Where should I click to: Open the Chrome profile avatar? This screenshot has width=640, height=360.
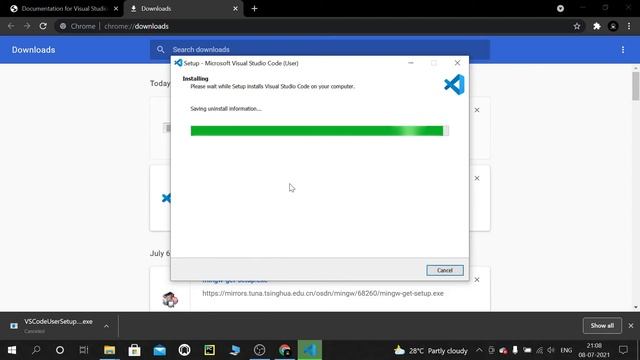click(x=613, y=26)
